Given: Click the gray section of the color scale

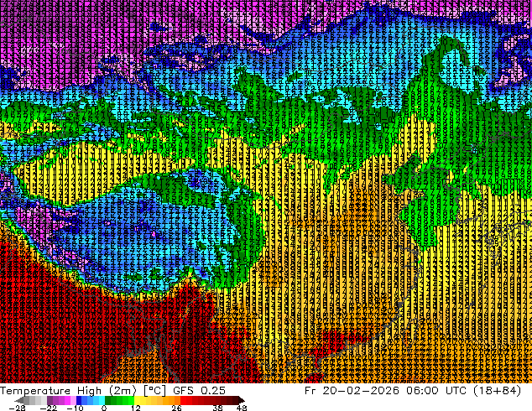Looking at the screenshot, I should [32, 400].
